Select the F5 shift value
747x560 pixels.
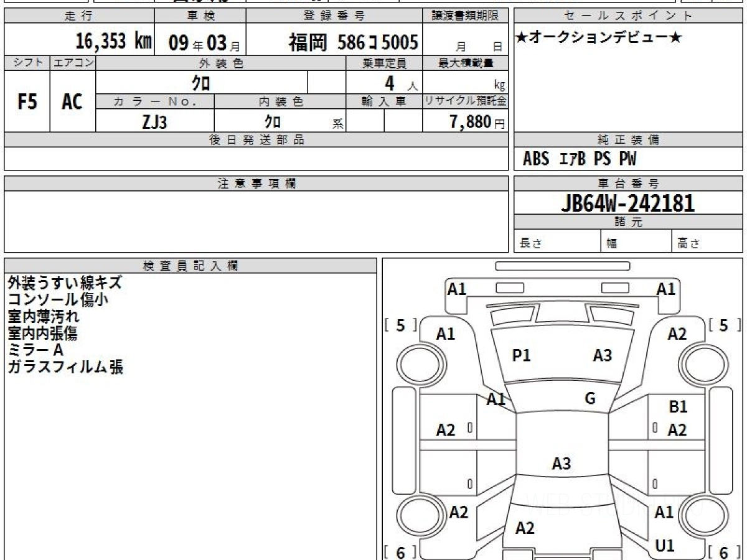point(27,102)
